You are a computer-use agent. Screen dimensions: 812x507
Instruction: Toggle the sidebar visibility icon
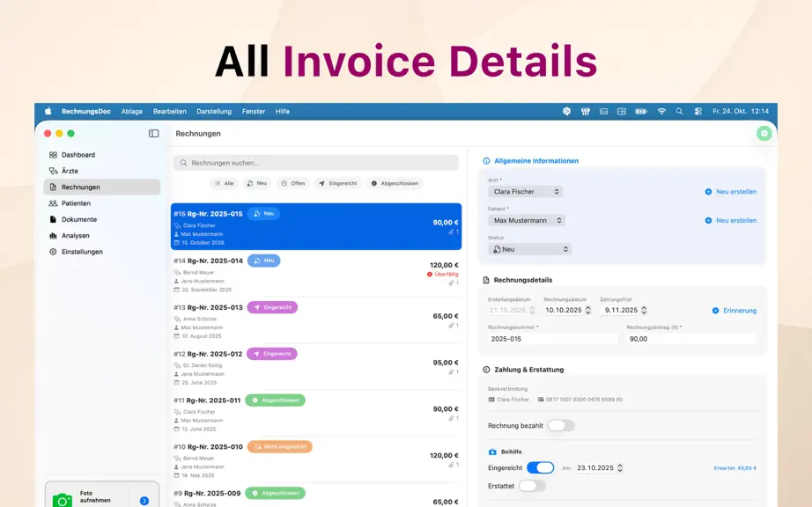(x=154, y=134)
